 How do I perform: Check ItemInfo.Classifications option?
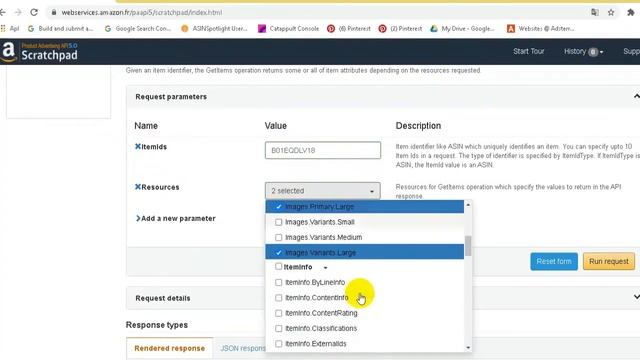pos(278,328)
